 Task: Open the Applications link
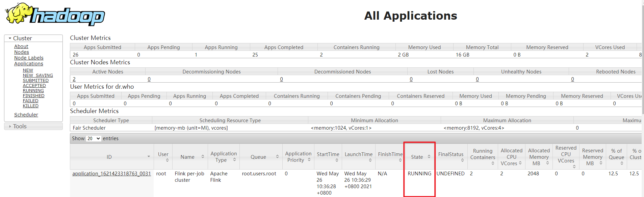(28, 64)
